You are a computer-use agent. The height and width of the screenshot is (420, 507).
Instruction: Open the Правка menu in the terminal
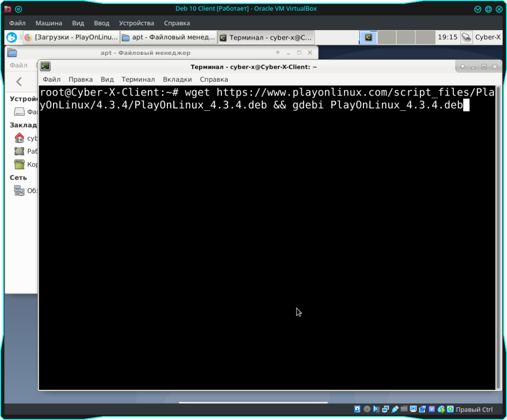[81, 80]
